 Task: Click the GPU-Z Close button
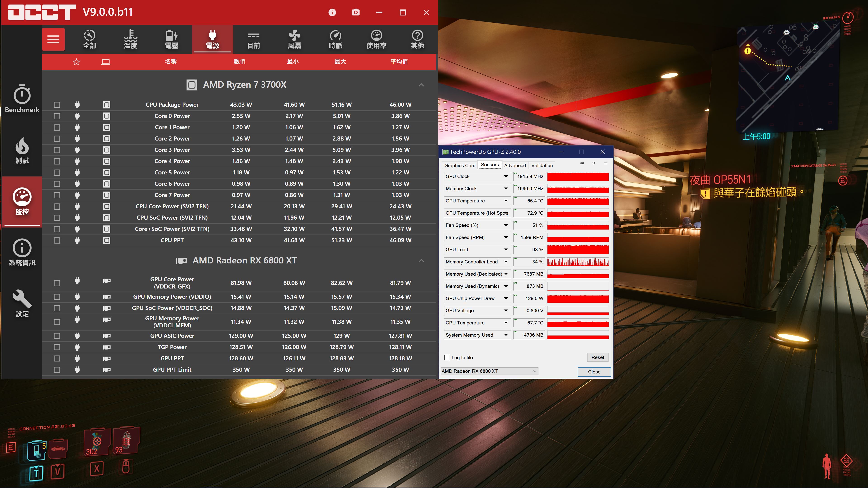pyautogui.click(x=594, y=372)
